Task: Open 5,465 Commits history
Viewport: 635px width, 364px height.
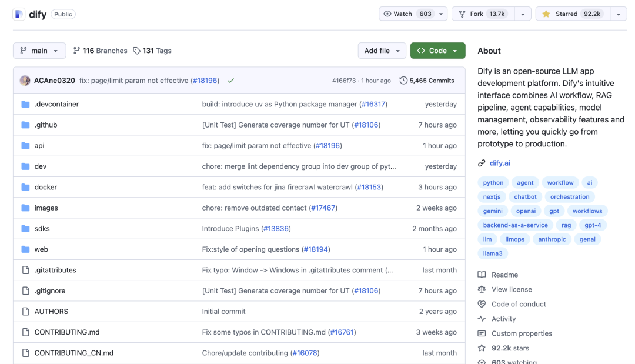Action: [427, 81]
